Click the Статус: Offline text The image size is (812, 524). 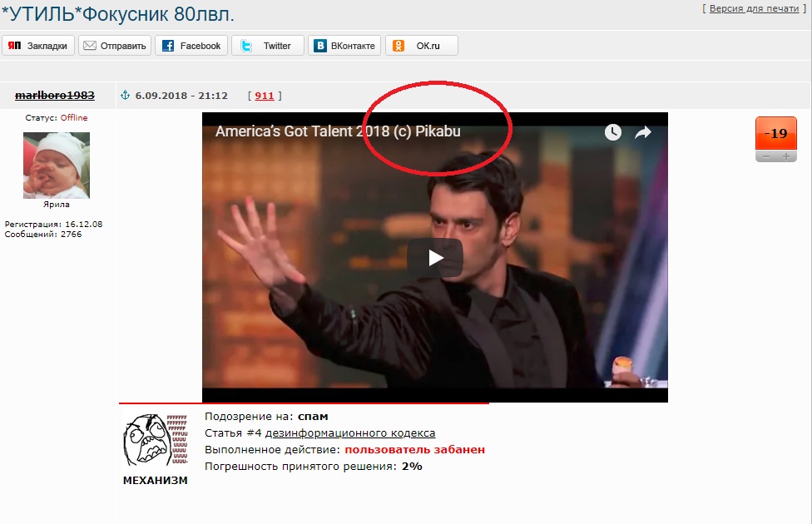(x=57, y=117)
